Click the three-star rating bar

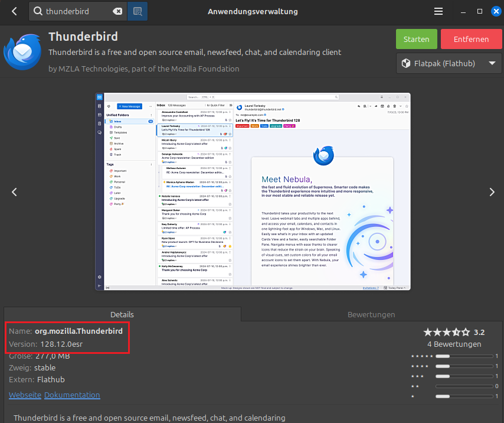tap(464, 376)
